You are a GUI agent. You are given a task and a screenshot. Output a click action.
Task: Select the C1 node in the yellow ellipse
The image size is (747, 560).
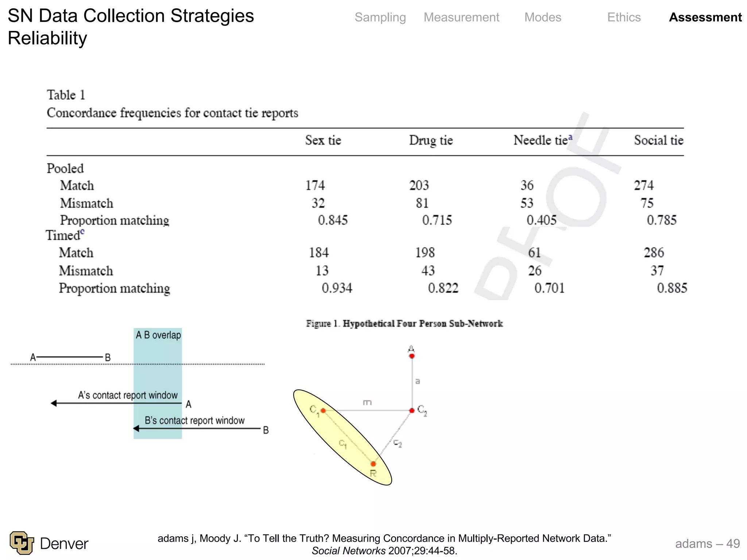pyautogui.click(x=323, y=411)
